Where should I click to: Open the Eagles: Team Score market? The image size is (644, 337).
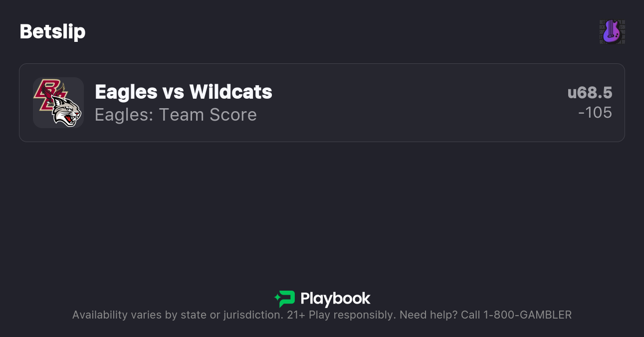pyautogui.click(x=176, y=115)
